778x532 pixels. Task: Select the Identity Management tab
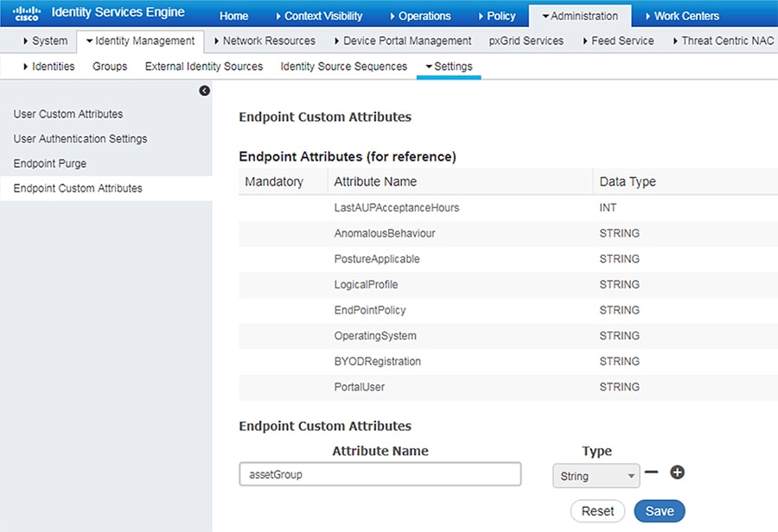point(140,41)
